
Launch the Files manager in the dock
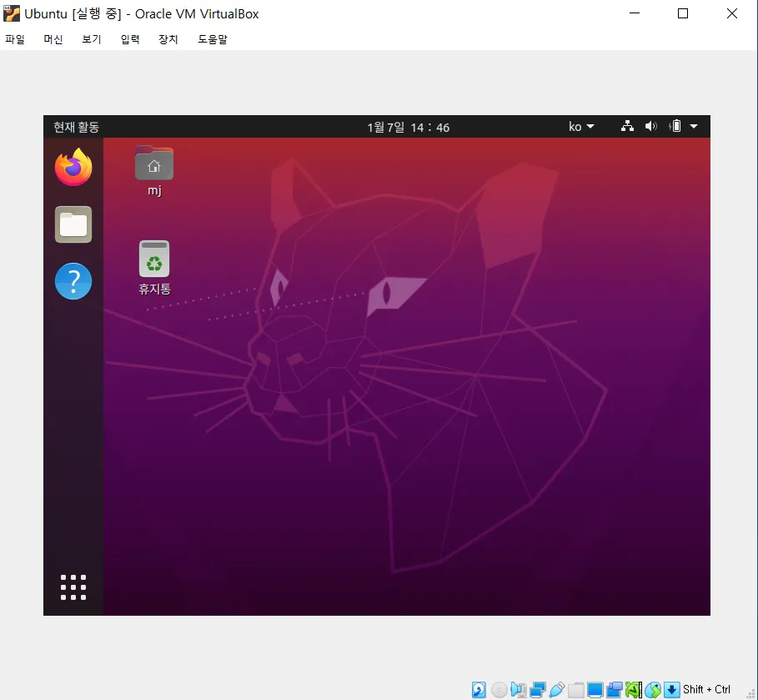point(73,224)
